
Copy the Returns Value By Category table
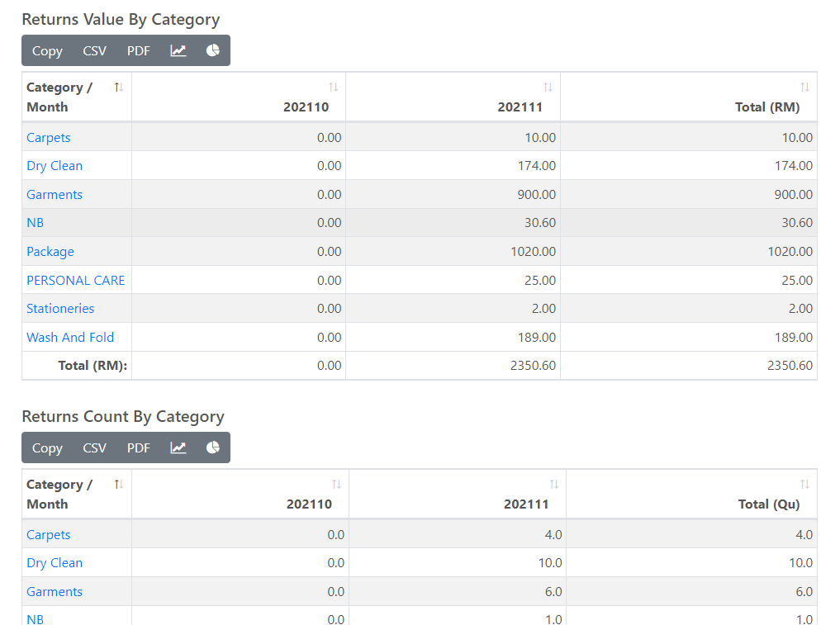click(47, 50)
